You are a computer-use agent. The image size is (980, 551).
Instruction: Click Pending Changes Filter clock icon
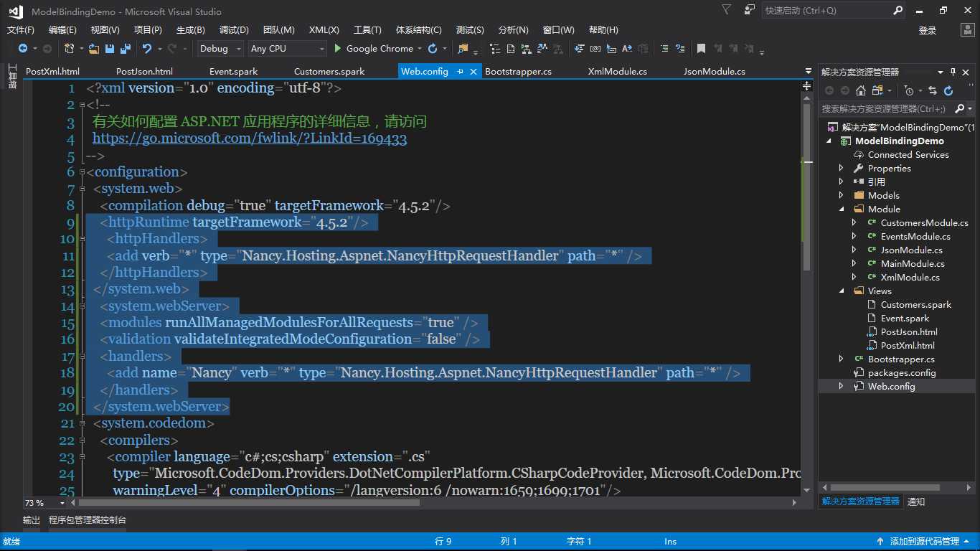pyautogui.click(x=909, y=90)
